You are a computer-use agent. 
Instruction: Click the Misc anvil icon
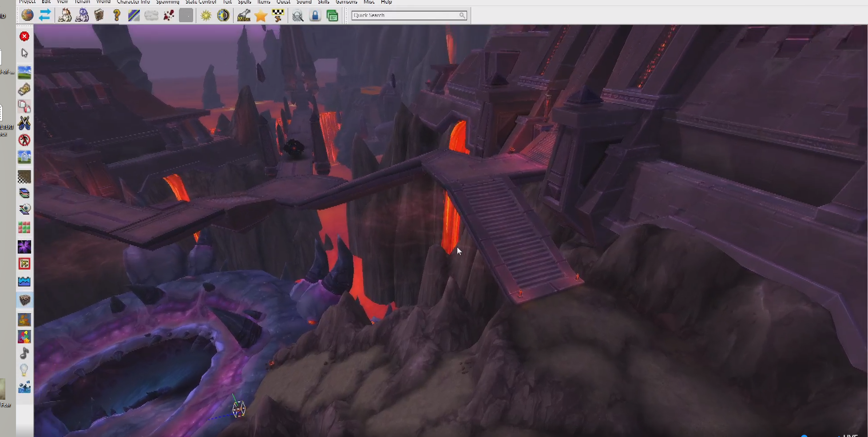[244, 16]
